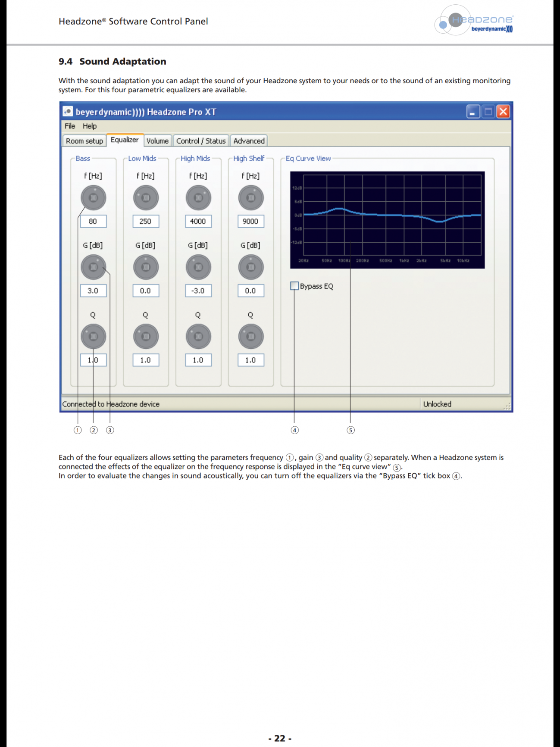
Task: Turn the High Mids frequency knob
Action: coord(198,198)
